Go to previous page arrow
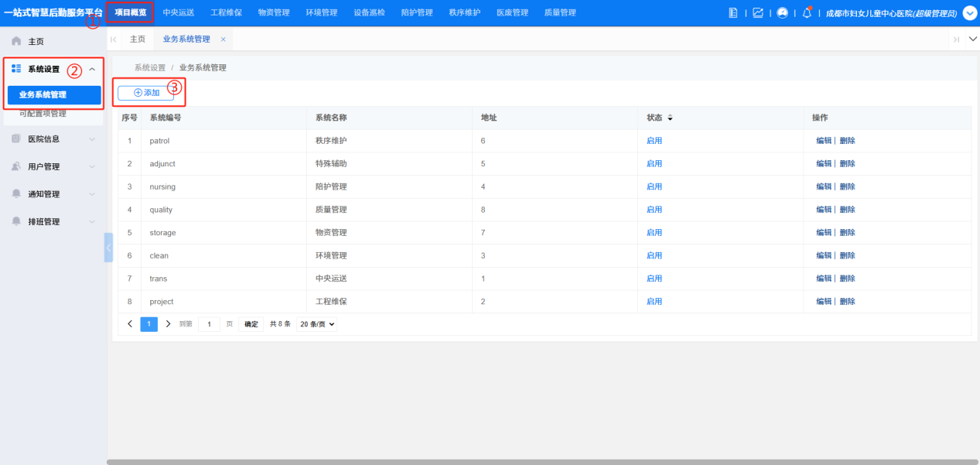Image resolution: width=980 pixels, height=465 pixels. click(130, 324)
